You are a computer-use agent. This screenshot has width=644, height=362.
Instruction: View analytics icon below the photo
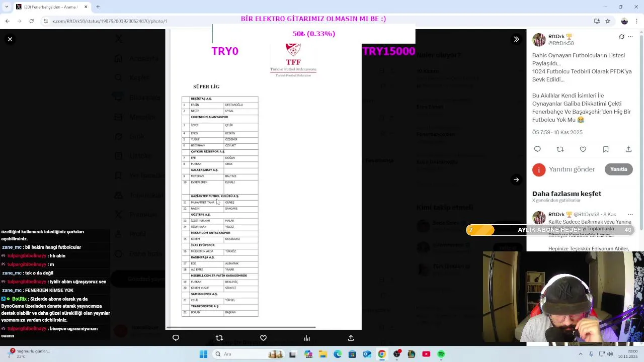307,338
